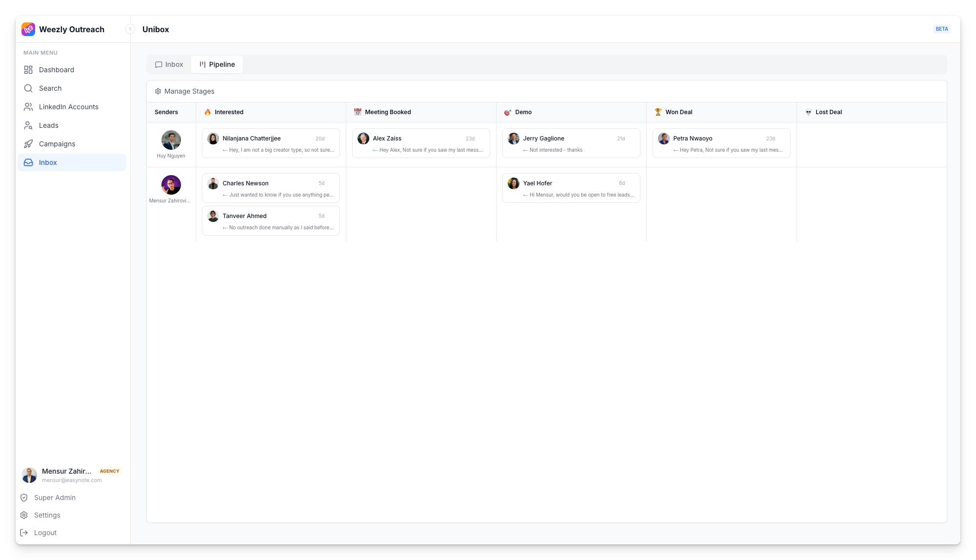Click the LinkedIn Accounts people icon
976x560 pixels.
pos(28,107)
